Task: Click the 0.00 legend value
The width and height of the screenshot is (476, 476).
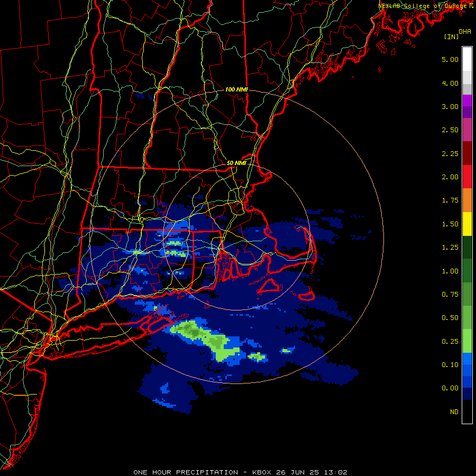Action: click(450, 388)
